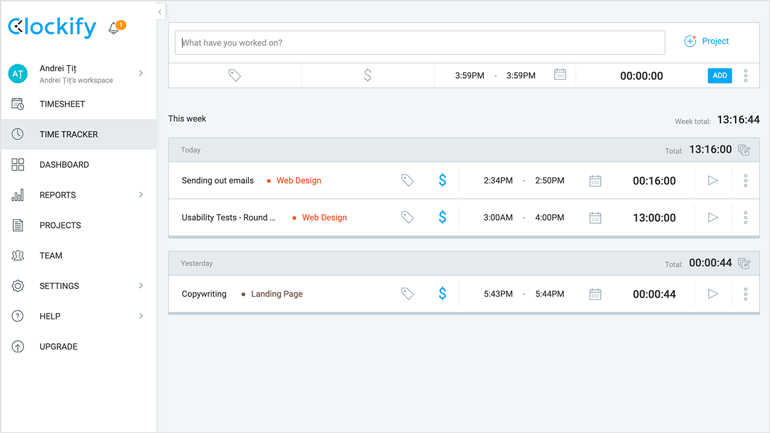
Task: Open calendar for Usability Tests entry
Action: tap(595, 217)
